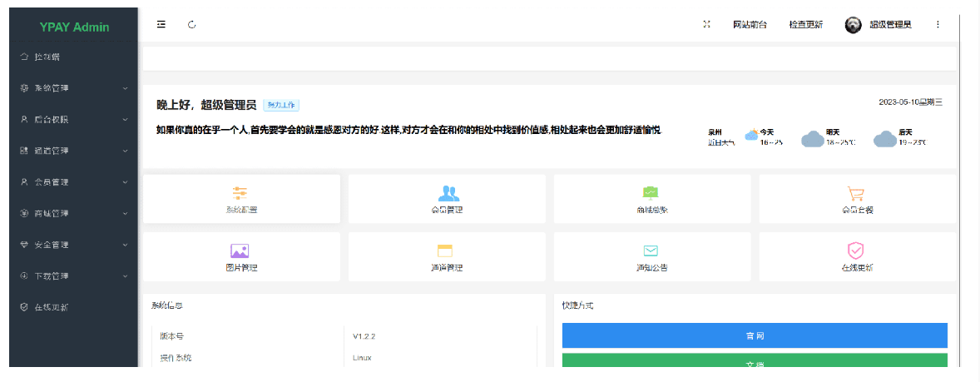Viewport: 980px width, 382px height.
Task: Expand the 安全管理 chevron in sidebar
Action: point(126,245)
